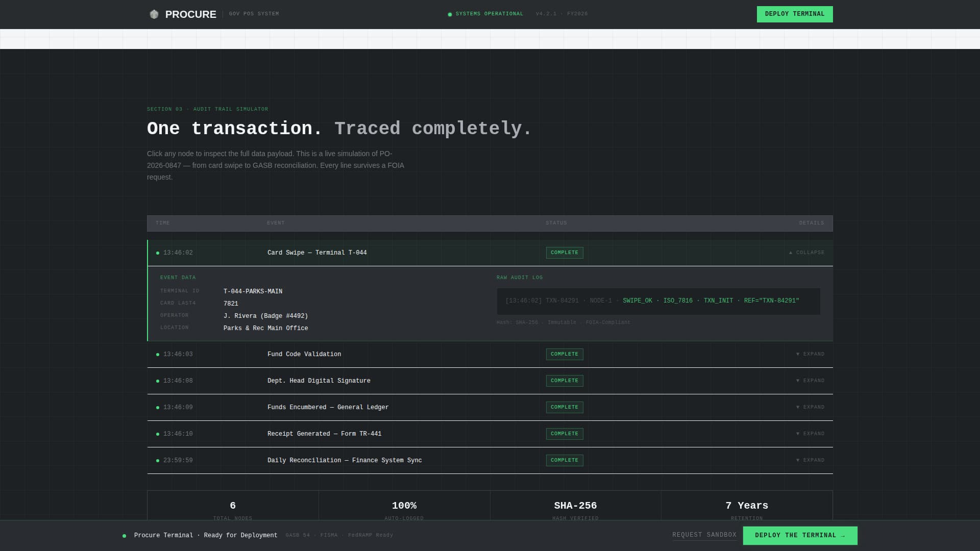Click the GASB 54 · FISMA · FedRAMP Ready text
The height and width of the screenshot is (551, 980).
[339, 536]
